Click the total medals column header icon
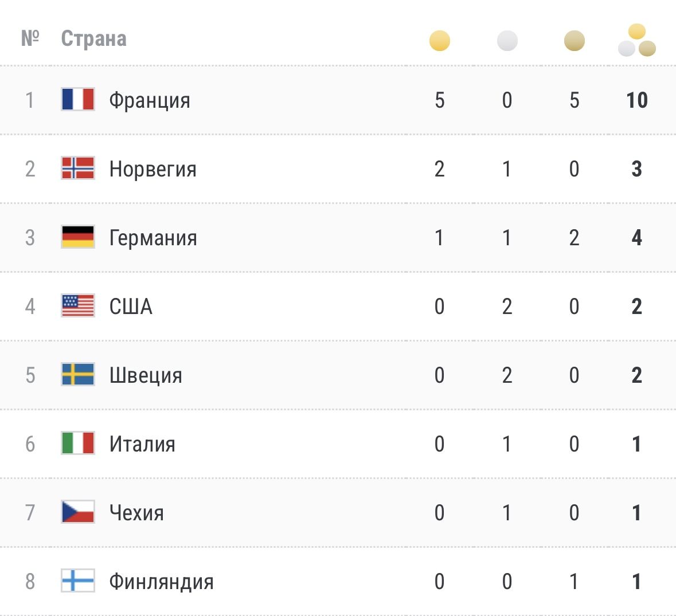Image resolution: width=676 pixels, height=616 pixels. point(636,41)
